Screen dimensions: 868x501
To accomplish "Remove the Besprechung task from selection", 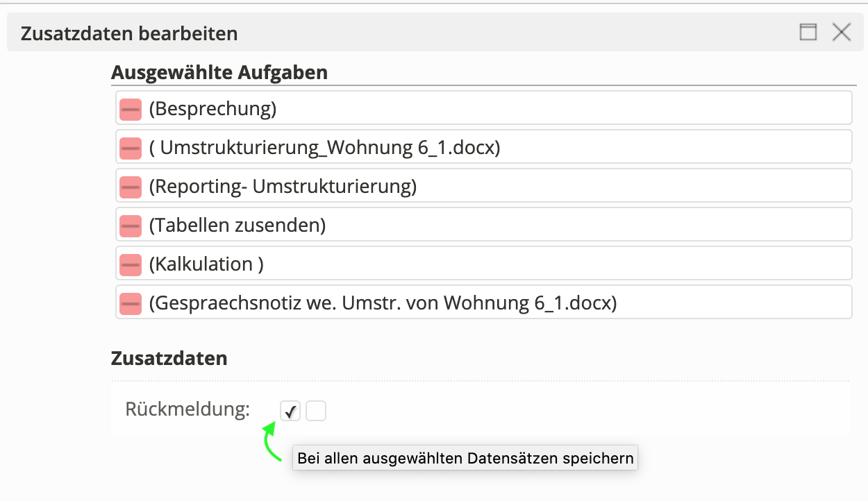I will point(131,109).
